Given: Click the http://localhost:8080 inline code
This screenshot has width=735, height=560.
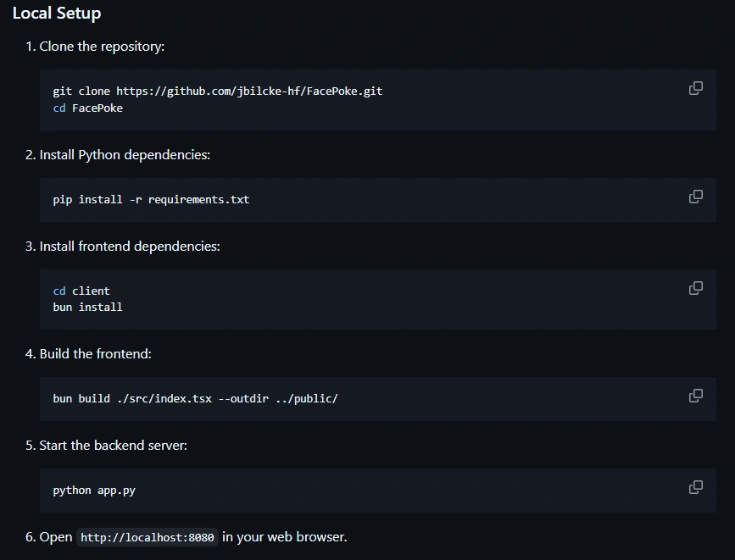Looking at the screenshot, I should click(x=148, y=537).
